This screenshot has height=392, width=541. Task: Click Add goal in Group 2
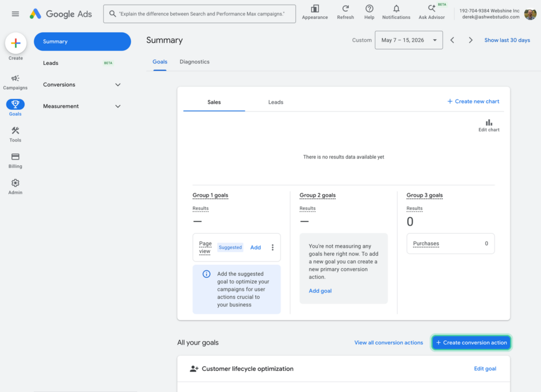(320, 291)
